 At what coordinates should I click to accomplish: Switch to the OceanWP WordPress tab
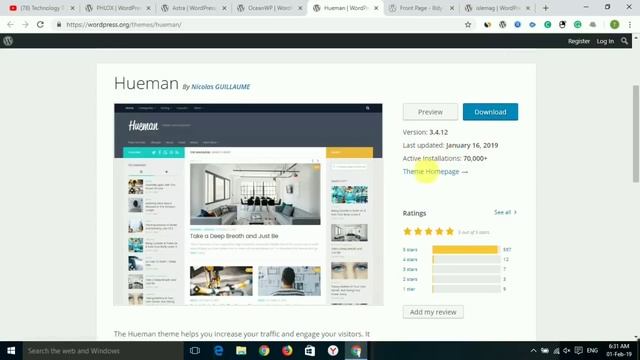pos(269,8)
